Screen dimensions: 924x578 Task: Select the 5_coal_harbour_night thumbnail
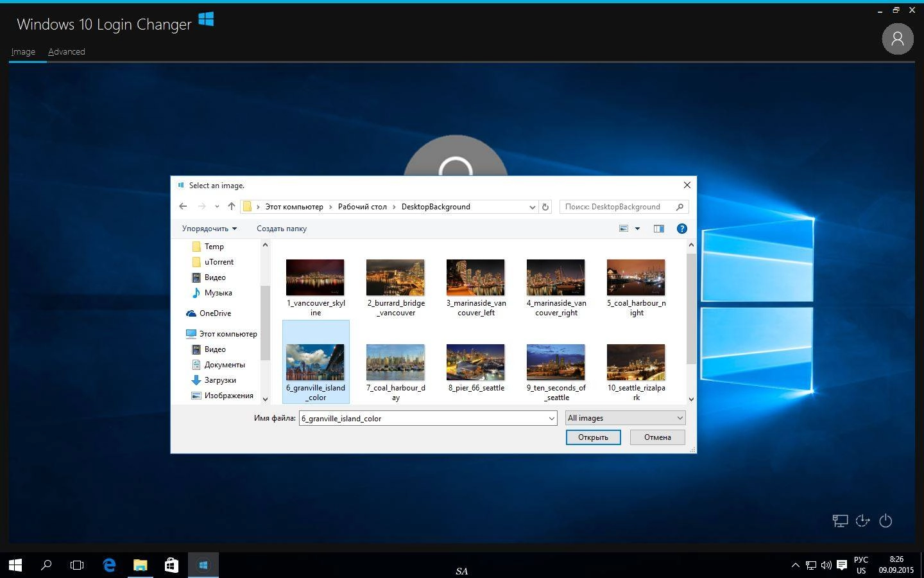click(x=636, y=277)
